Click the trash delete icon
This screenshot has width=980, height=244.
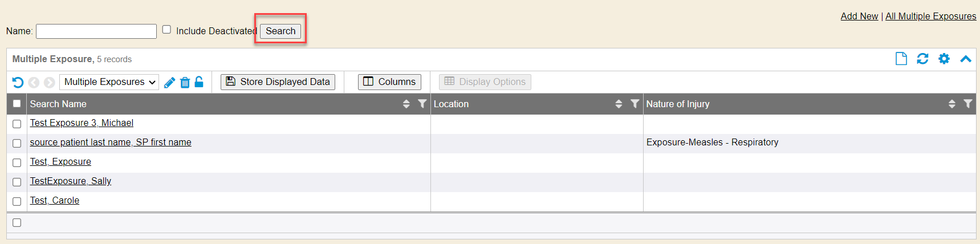(x=185, y=83)
